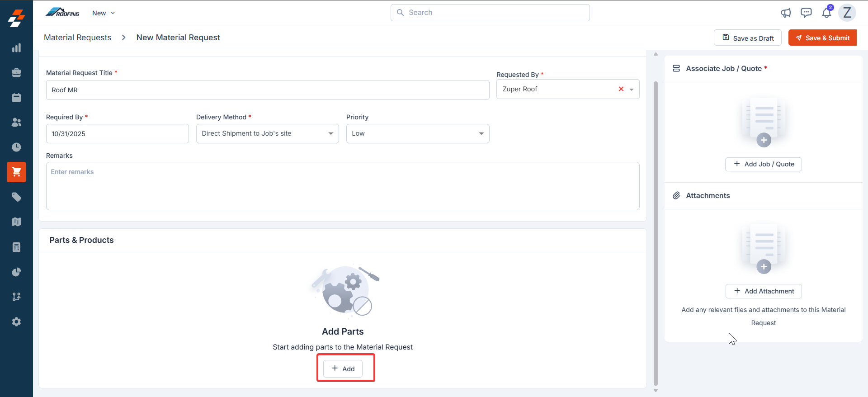The image size is (868, 397).
Task: Click the form vertical scrollbar
Action: click(x=656, y=233)
